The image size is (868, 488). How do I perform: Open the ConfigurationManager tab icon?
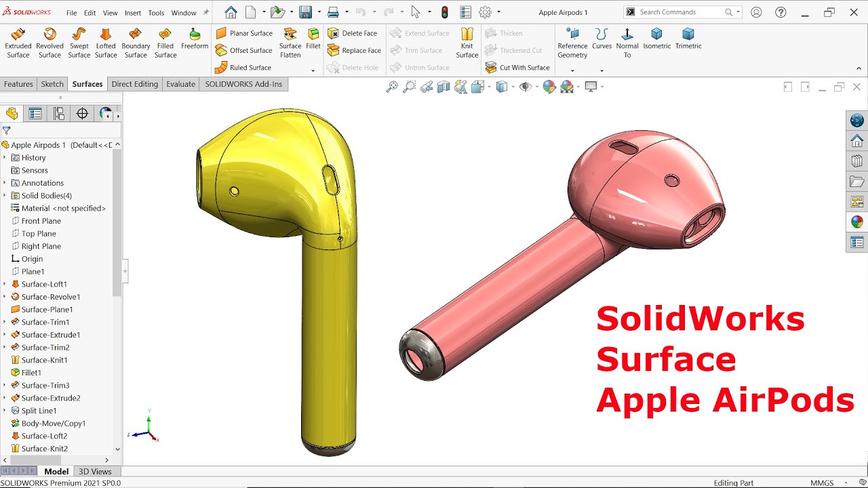pyautogui.click(x=59, y=114)
